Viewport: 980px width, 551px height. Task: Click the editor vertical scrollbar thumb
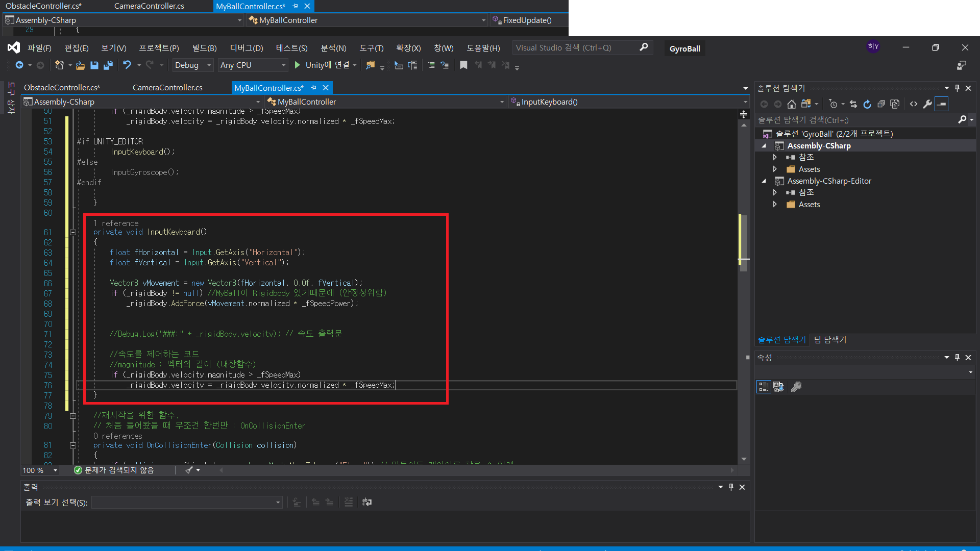(x=744, y=242)
